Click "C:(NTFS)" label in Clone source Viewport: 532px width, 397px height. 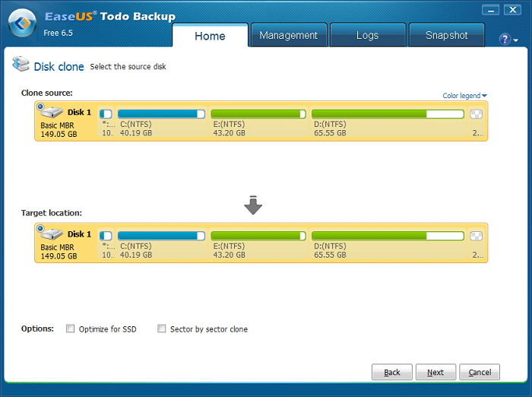(x=136, y=124)
